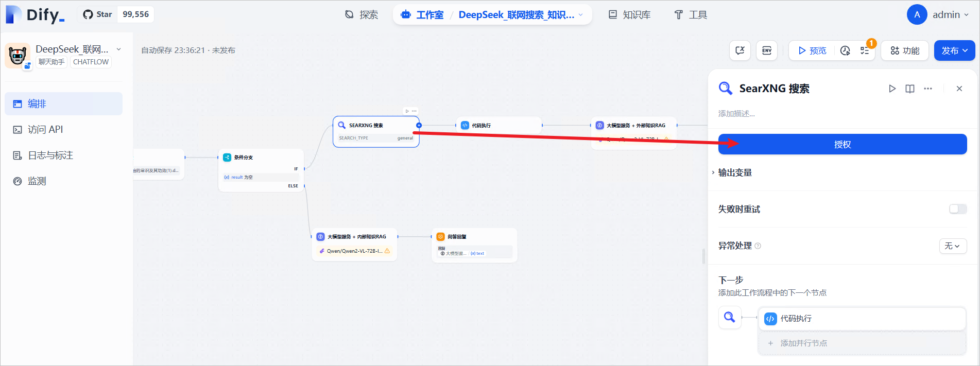Click the admin avatar circle
Viewport: 980px width, 366px height.
pos(917,14)
